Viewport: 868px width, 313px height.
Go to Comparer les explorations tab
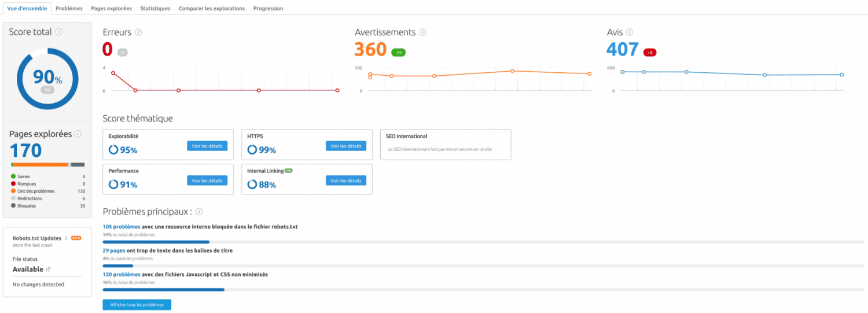coord(211,9)
